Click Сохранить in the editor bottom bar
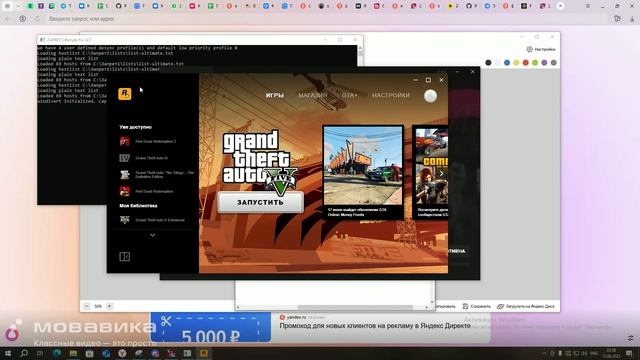 477,306
